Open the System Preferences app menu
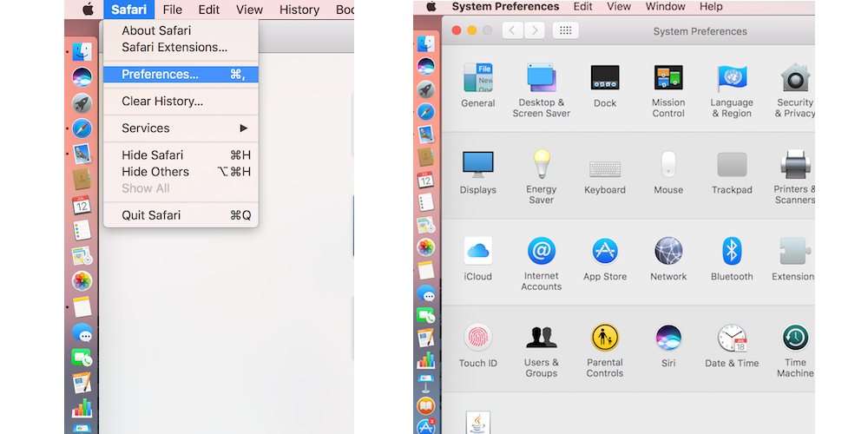Viewport: 868px width, 434px height. 505,7
